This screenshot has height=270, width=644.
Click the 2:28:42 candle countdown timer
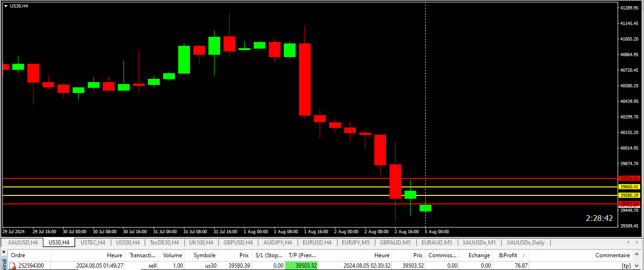pyautogui.click(x=599, y=218)
